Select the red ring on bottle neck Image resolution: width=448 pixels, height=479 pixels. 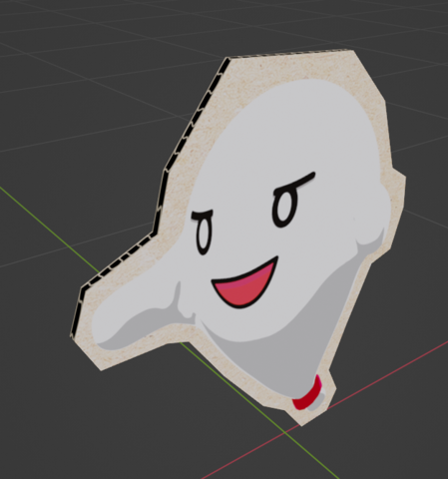click(307, 393)
